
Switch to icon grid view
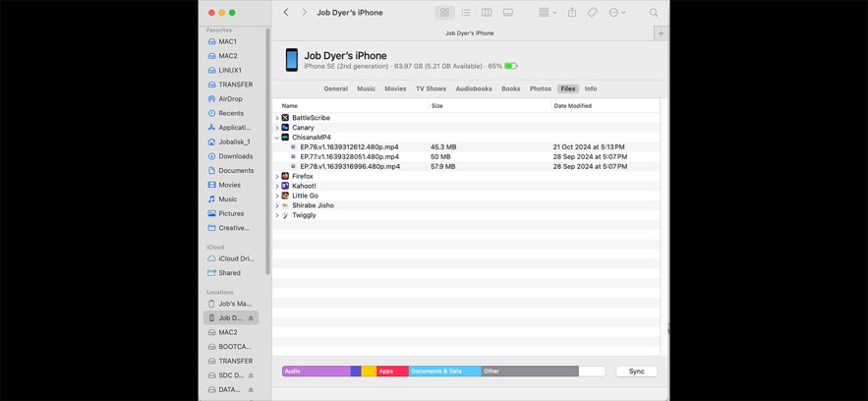coord(444,12)
